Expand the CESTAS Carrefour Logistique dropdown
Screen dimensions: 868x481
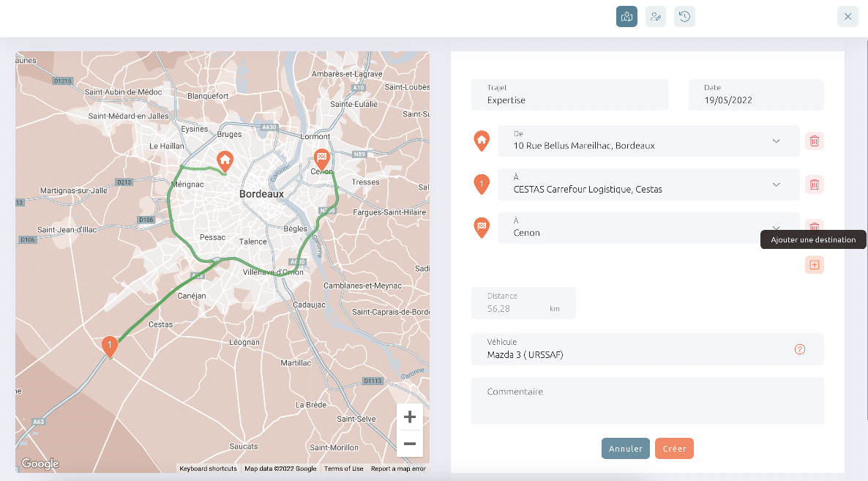(776, 184)
